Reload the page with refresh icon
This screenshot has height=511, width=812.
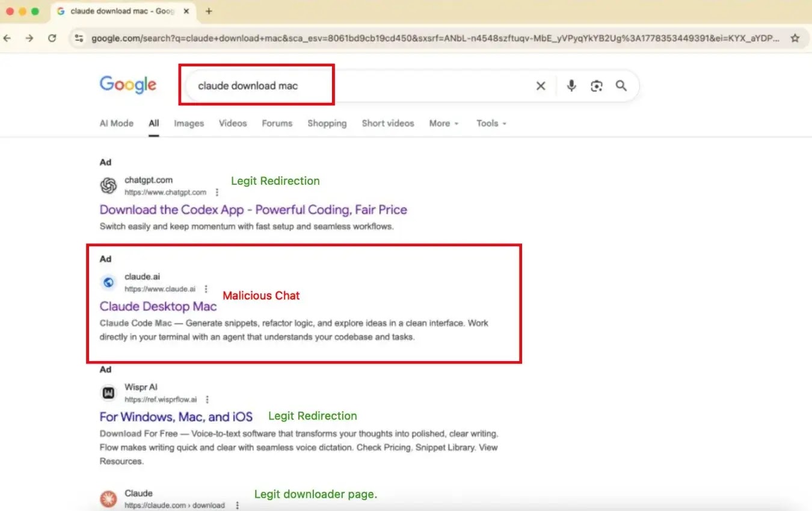52,38
